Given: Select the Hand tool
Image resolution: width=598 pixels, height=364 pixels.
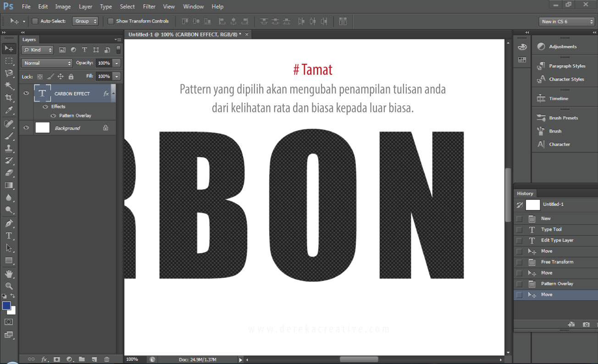Looking at the screenshot, I should pos(9,274).
